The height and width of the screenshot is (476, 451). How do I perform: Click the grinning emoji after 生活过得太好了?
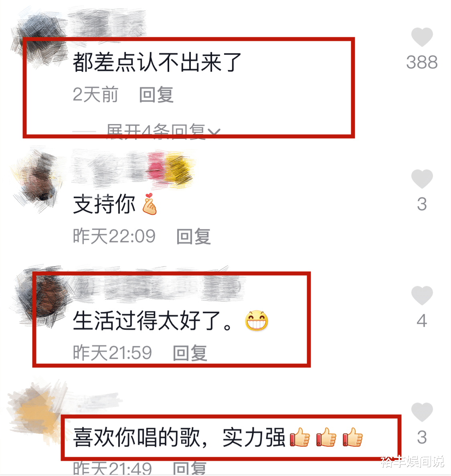[x=257, y=321]
